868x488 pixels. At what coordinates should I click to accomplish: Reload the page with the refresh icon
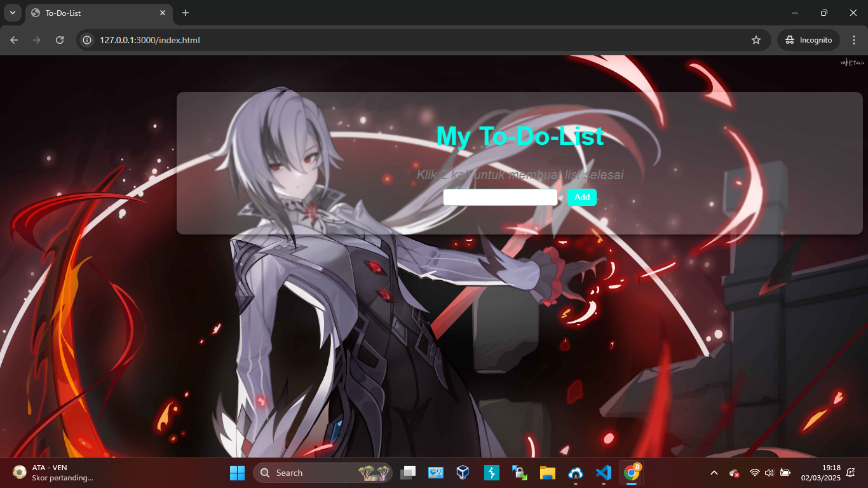tap(60, 40)
